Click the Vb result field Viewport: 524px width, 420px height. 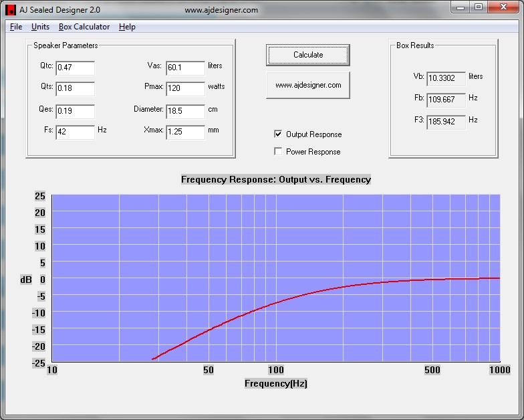click(446, 78)
